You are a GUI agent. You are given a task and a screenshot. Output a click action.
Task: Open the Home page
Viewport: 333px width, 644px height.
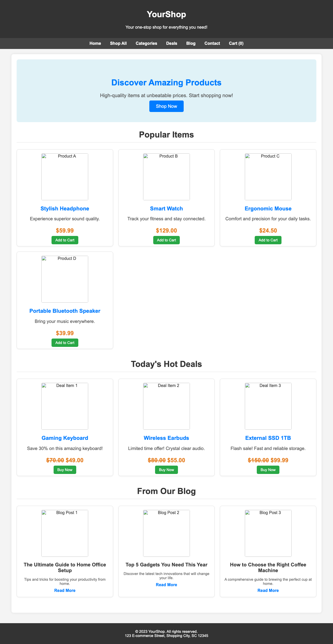[x=95, y=43]
